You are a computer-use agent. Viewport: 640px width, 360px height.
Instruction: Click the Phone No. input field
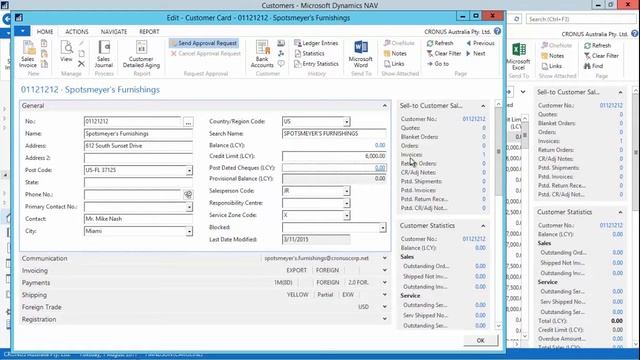(x=133, y=195)
